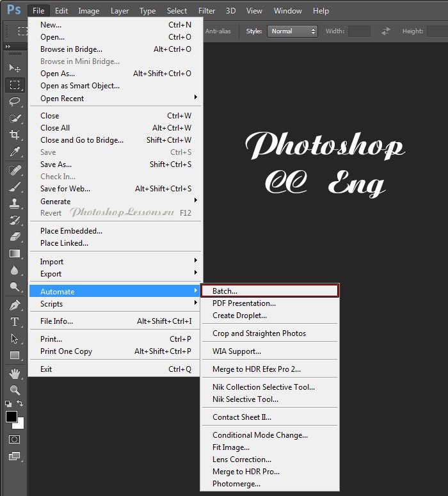Select the Crop tool
The width and height of the screenshot is (448, 496).
14,135
